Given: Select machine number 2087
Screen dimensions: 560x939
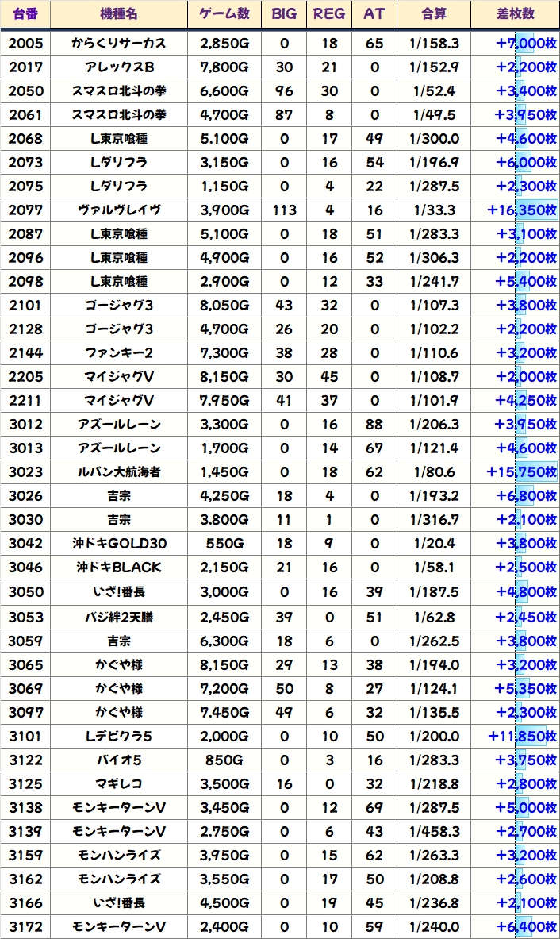Looking at the screenshot, I should (x=25, y=233).
